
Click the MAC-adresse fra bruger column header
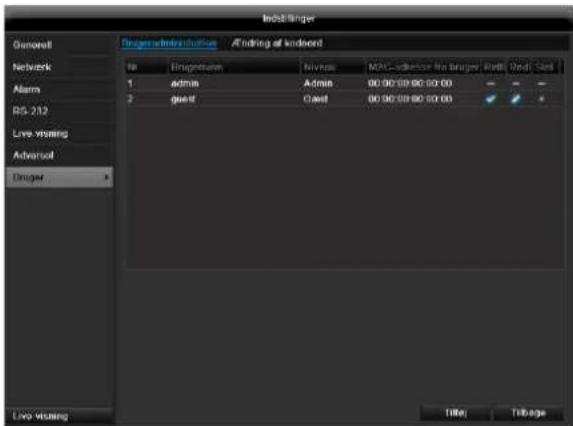point(424,68)
